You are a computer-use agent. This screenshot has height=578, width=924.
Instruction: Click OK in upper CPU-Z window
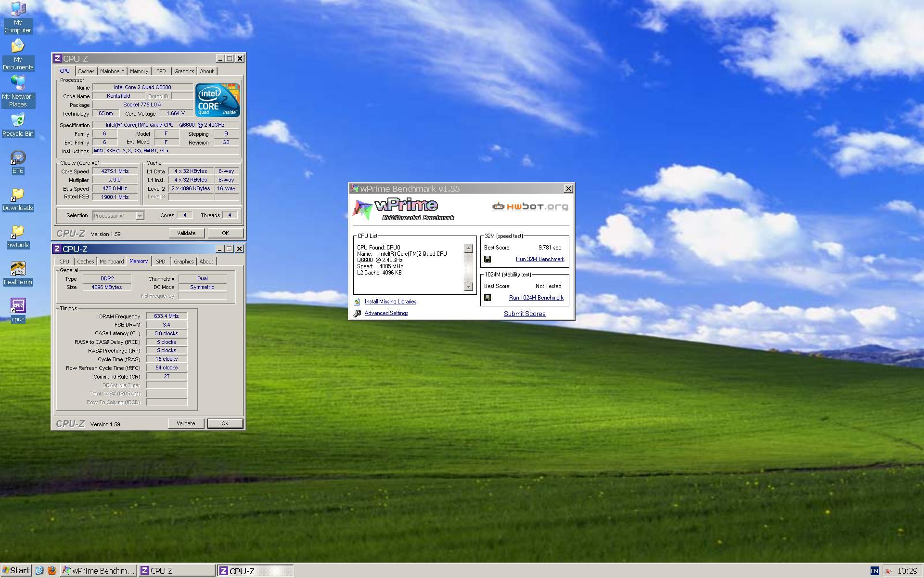coord(225,233)
